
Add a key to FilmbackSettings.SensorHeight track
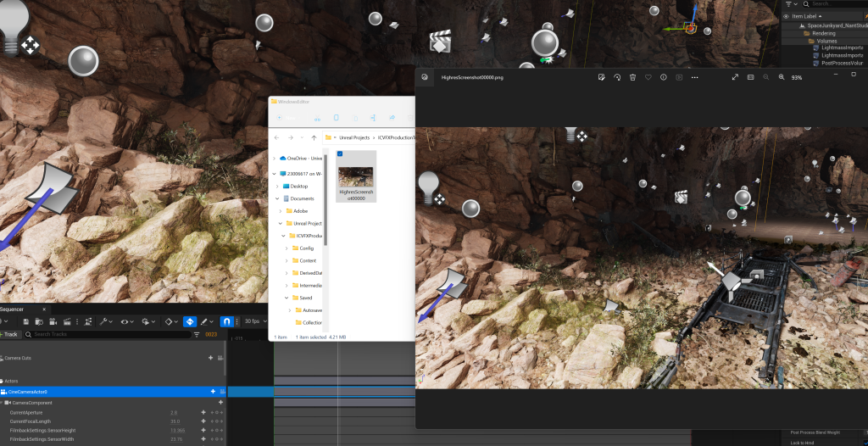[203, 431]
